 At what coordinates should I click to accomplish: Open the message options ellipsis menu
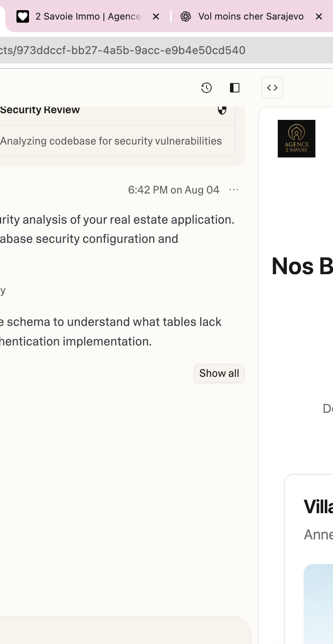[x=234, y=190]
